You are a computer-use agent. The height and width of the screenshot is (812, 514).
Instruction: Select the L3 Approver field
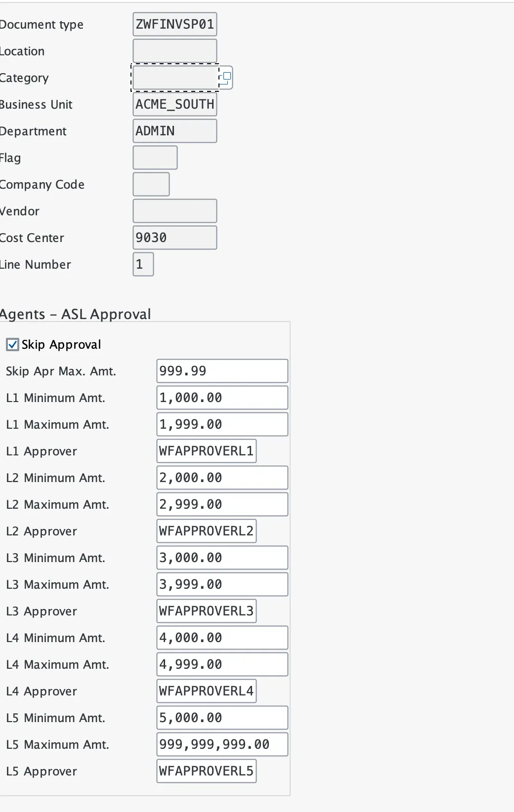click(207, 611)
